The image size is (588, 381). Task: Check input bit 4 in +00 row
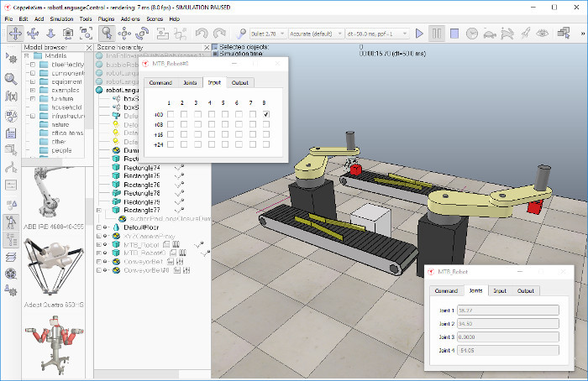[212, 114]
